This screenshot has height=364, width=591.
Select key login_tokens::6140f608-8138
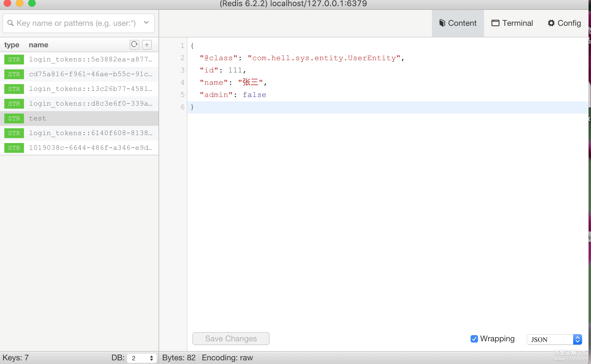tap(79, 133)
